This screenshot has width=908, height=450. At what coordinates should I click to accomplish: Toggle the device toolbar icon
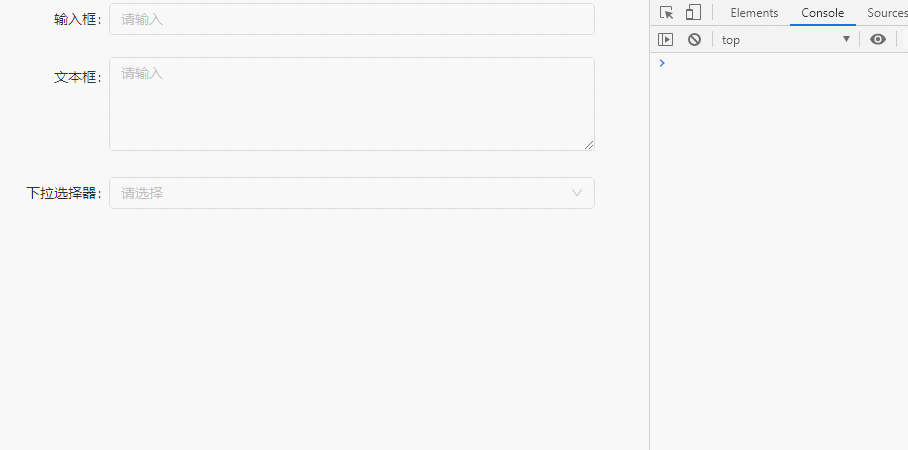click(x=693, y=13)
